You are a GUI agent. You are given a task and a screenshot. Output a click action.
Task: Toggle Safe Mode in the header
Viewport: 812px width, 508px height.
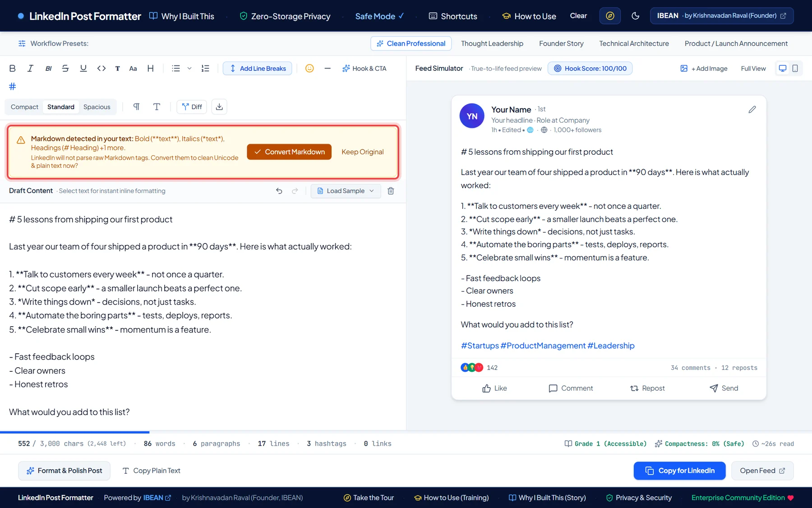point(379,16)
